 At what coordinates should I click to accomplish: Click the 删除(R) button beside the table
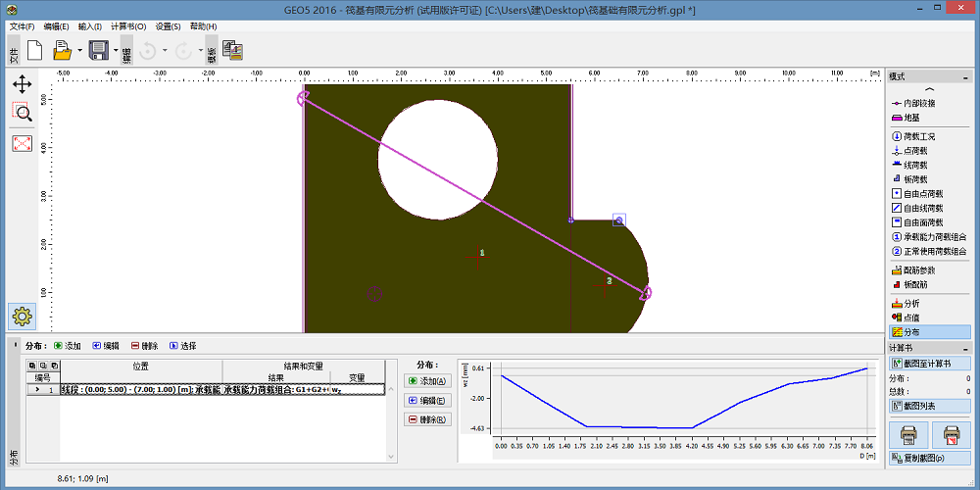427,419
